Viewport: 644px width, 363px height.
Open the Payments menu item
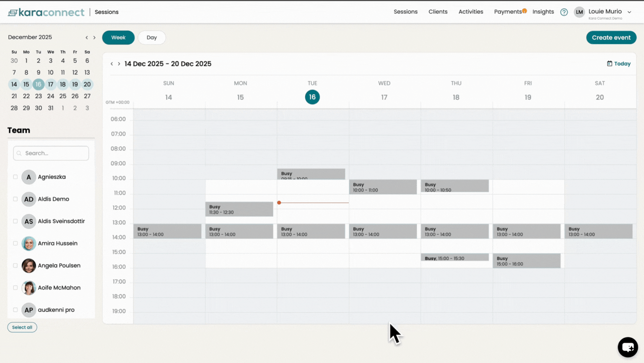507,12
